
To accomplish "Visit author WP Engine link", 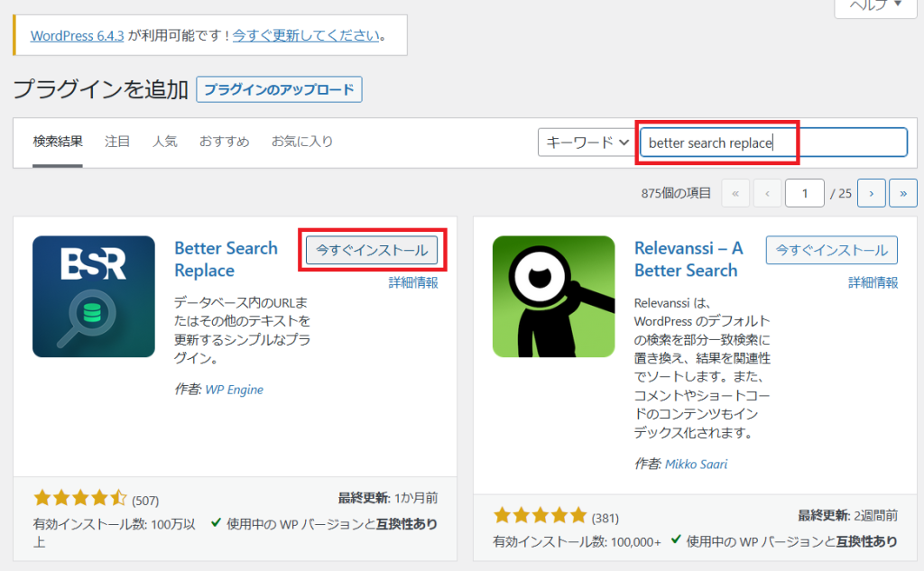I will tap(234, 390).
